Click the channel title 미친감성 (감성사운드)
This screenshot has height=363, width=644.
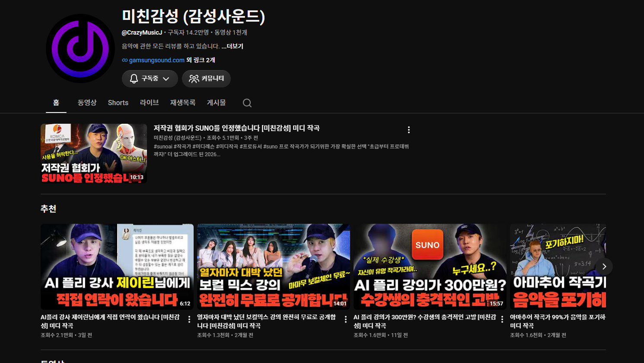193,16
